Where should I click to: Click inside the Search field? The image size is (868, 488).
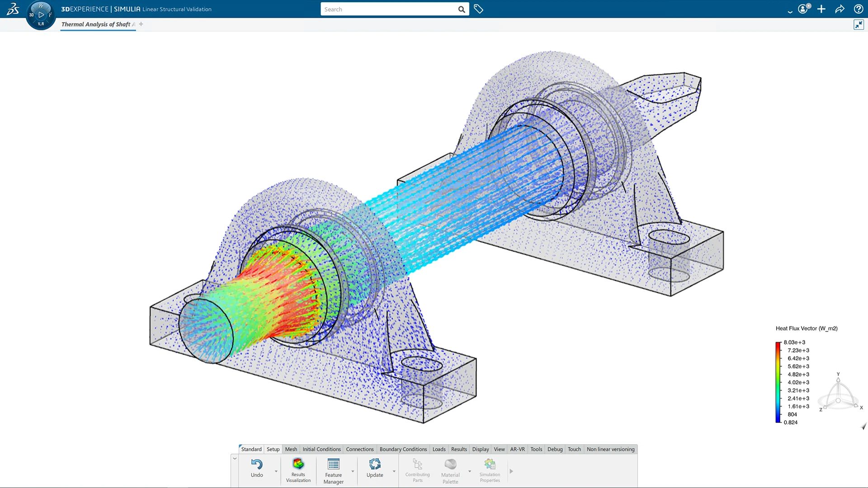(389, 9)
